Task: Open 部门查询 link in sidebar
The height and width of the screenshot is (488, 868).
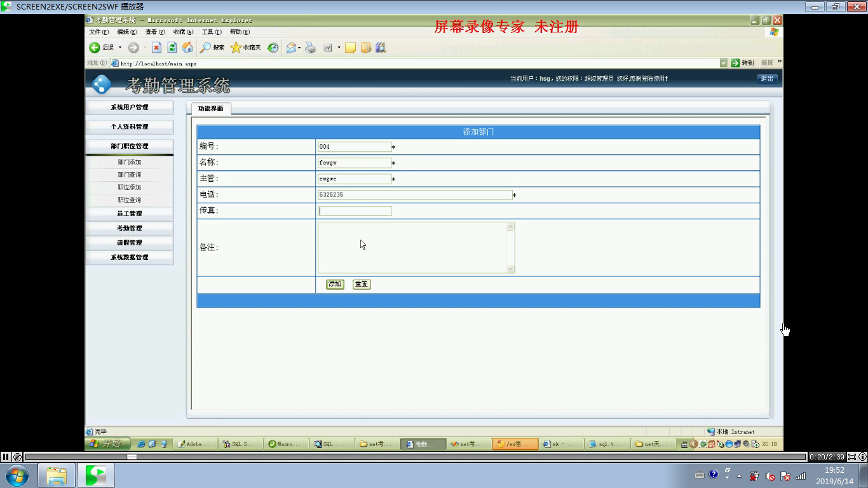Action: (x=130, y=175)
